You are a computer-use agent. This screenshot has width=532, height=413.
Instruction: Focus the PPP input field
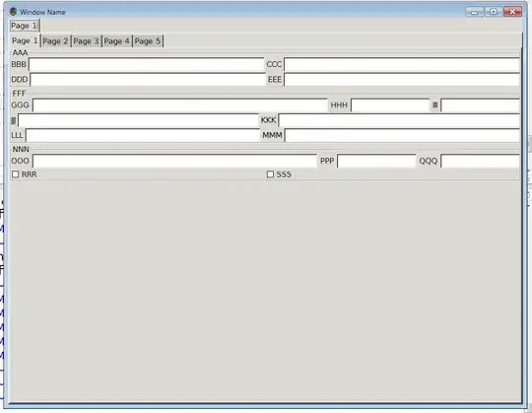(376, 161)
